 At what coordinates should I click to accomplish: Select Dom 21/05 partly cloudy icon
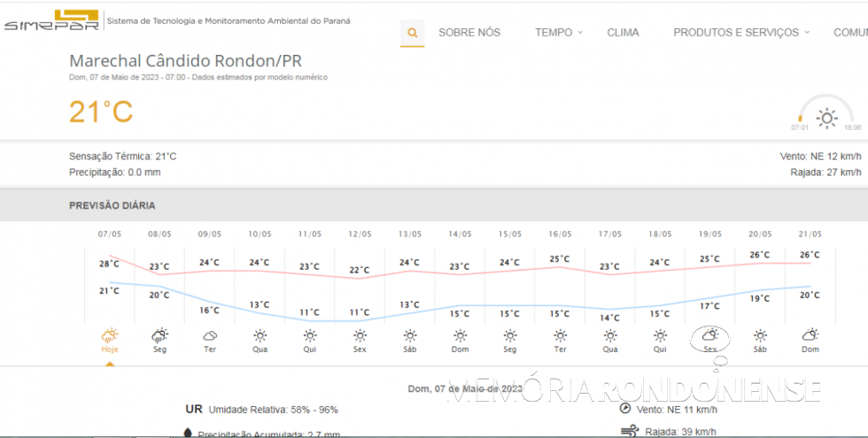810,334
